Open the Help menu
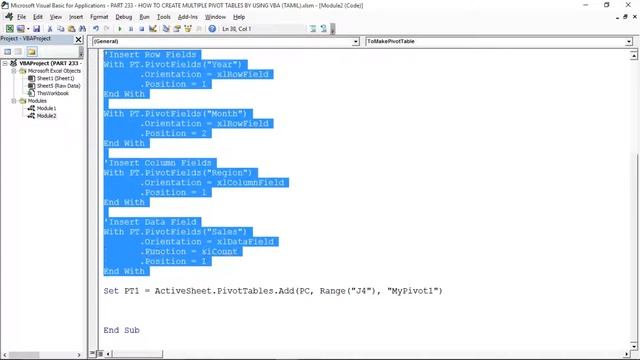640x360 pixels. point(239,17)
